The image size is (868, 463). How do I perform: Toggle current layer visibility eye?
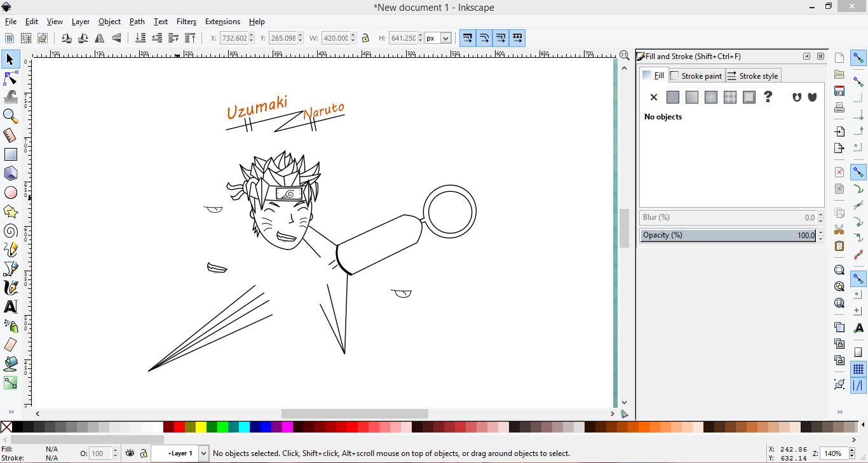(x=130, y=453)
